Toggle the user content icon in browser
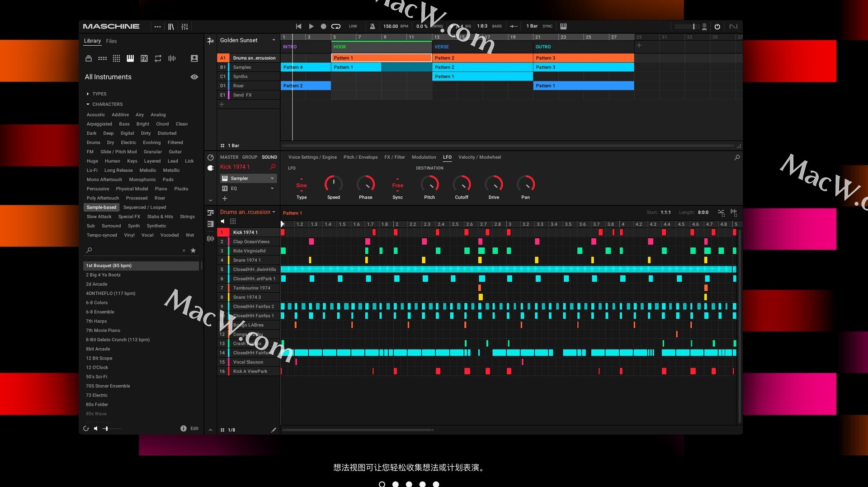The image size is (868, 487). (194, 58)
